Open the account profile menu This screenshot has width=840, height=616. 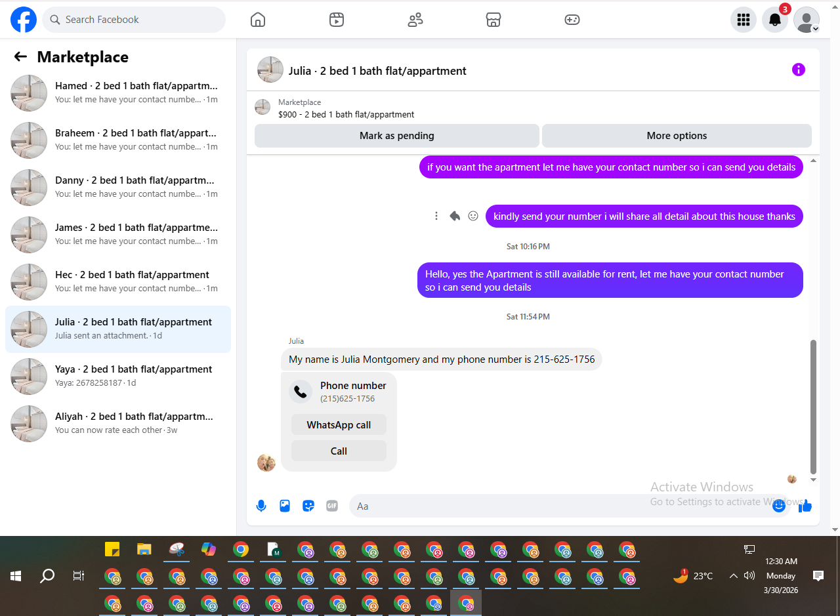807,20
